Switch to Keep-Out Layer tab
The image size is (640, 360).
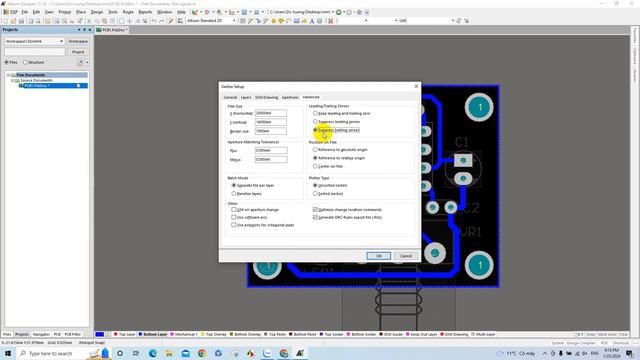[x=421, y=334]
